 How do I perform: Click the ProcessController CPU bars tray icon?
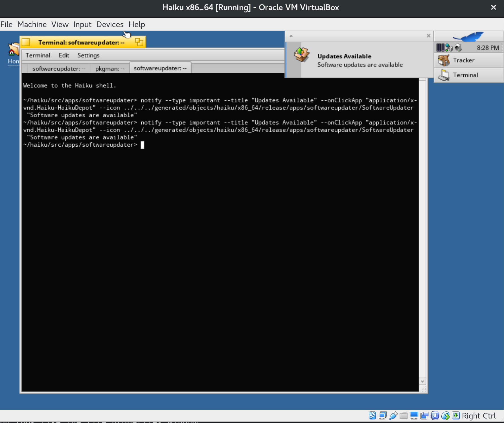click(x=440, y=48)
